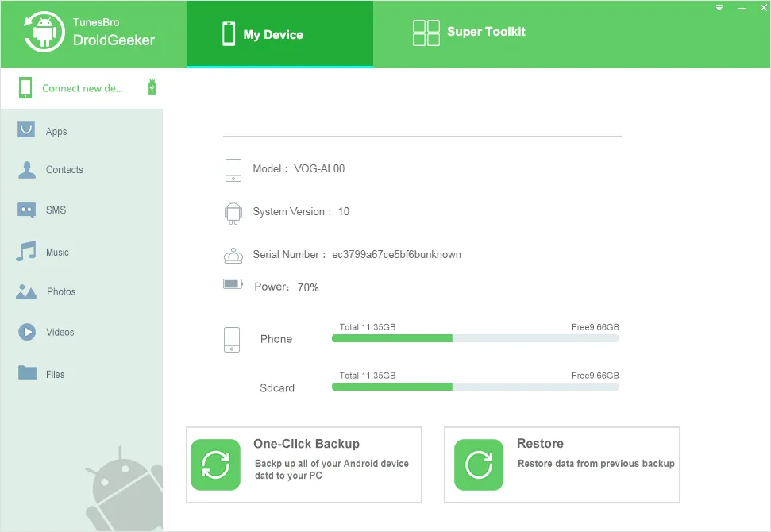Viewport: 771px width, 532px height.
Task: Select the Files icon in sidebar
Action: pos(26,373)
